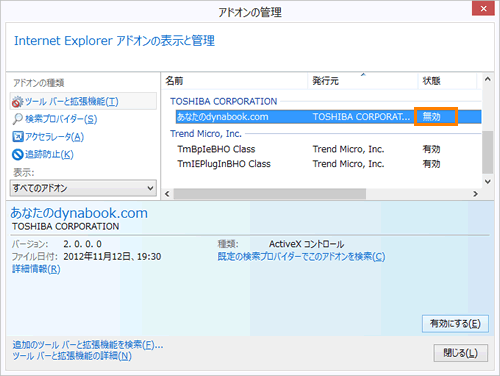Click あなたのdynabook.com details title
This screenshot has height=376, width=500.
tap(79, 213)
